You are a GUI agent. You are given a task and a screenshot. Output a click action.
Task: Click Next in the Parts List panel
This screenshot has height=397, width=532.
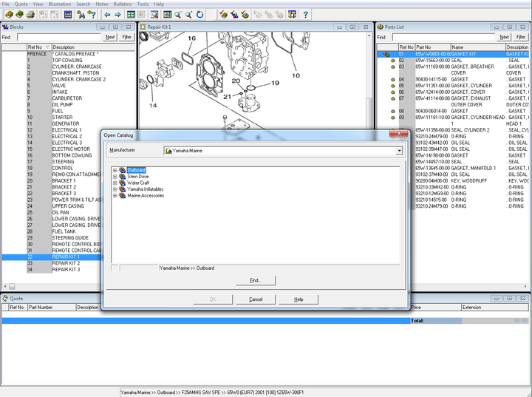[504, 37]
